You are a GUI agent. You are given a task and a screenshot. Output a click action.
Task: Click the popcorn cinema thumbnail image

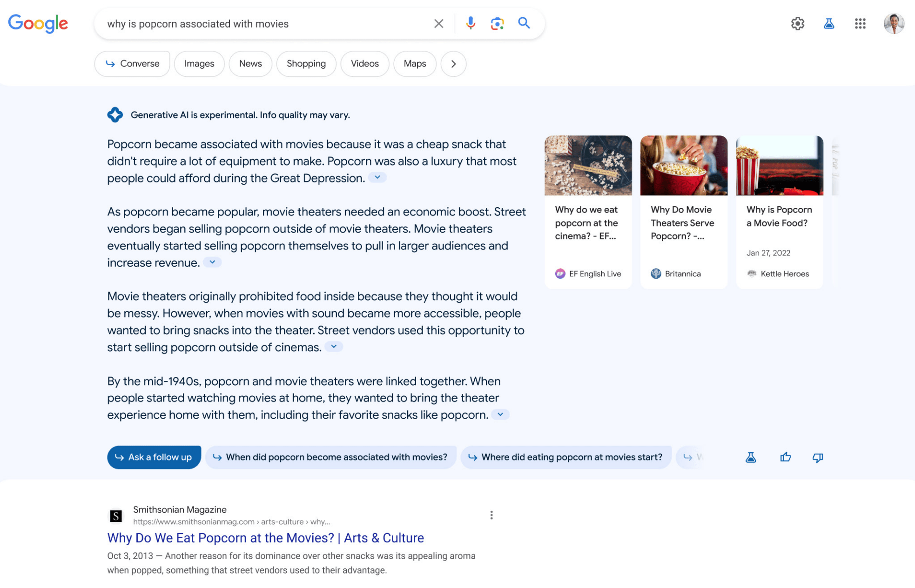(x=587, y=165)
